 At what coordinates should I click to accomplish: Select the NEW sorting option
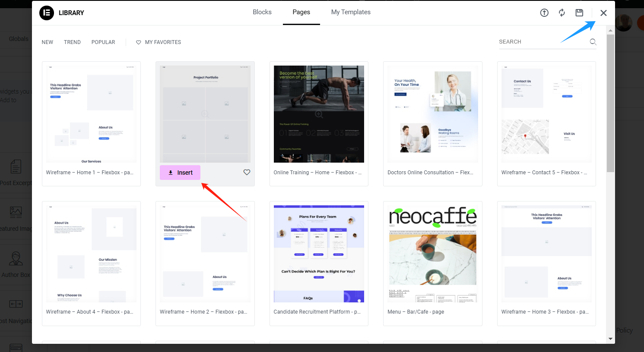(47, 42)
